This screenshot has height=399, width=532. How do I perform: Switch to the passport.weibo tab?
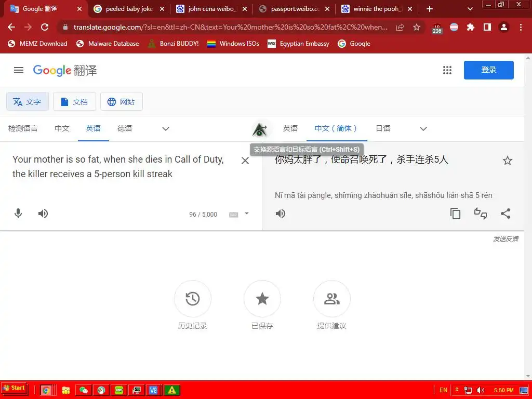(294, 9)
